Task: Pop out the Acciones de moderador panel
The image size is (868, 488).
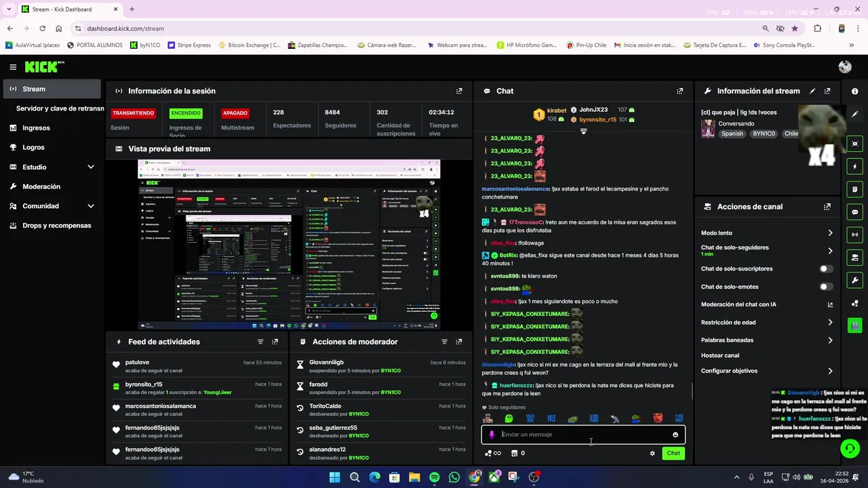Action: pyautogui.click(x=459, y=342)
